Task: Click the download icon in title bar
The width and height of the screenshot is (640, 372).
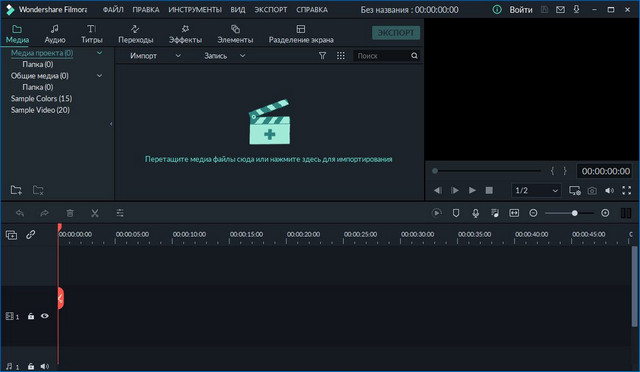Action: (576, 9)
